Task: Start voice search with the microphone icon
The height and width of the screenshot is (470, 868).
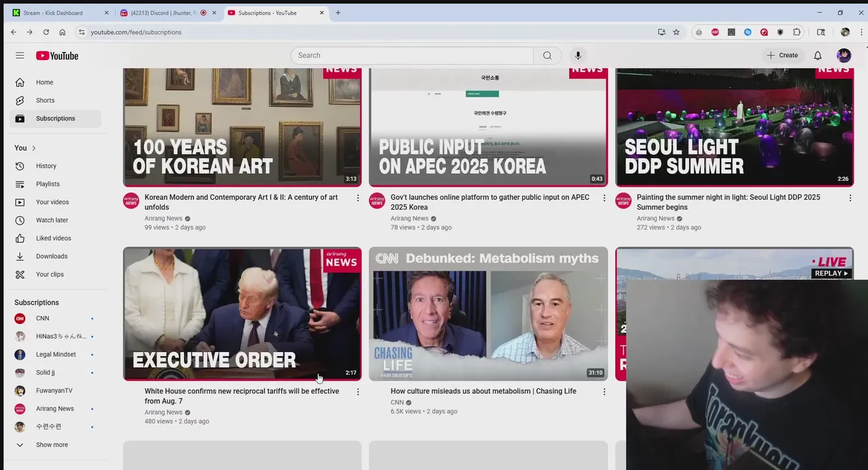Action: pyautogui.click(x=577, y=55)
